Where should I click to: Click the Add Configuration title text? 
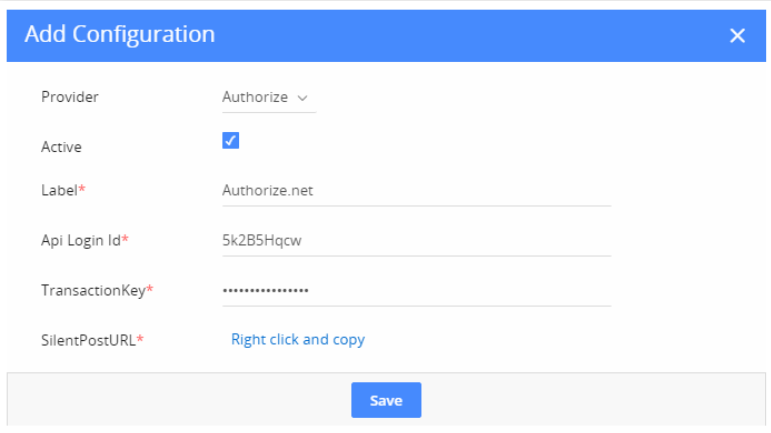coord(120,34)
